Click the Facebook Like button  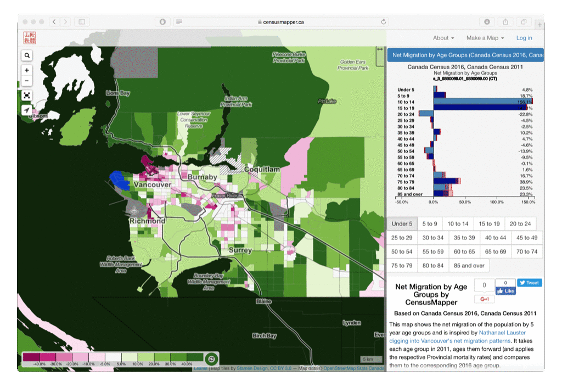click(505, 291)
